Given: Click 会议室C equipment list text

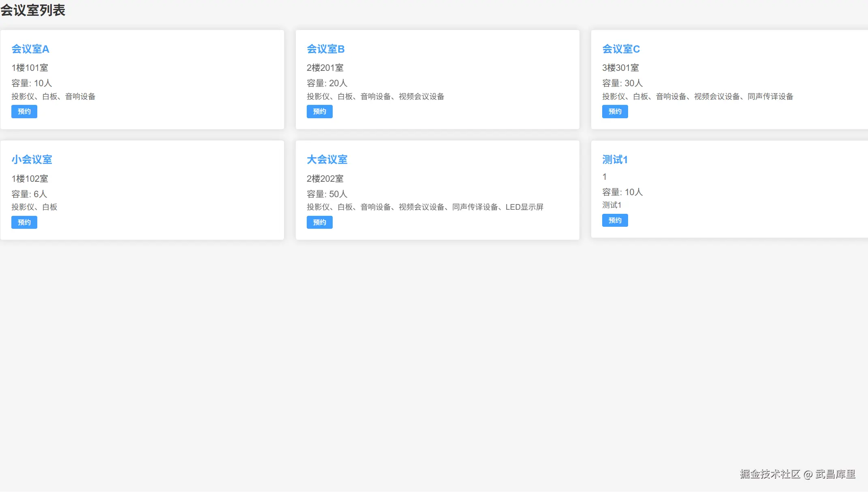Looking at the screenshot, I should [697, 96].
